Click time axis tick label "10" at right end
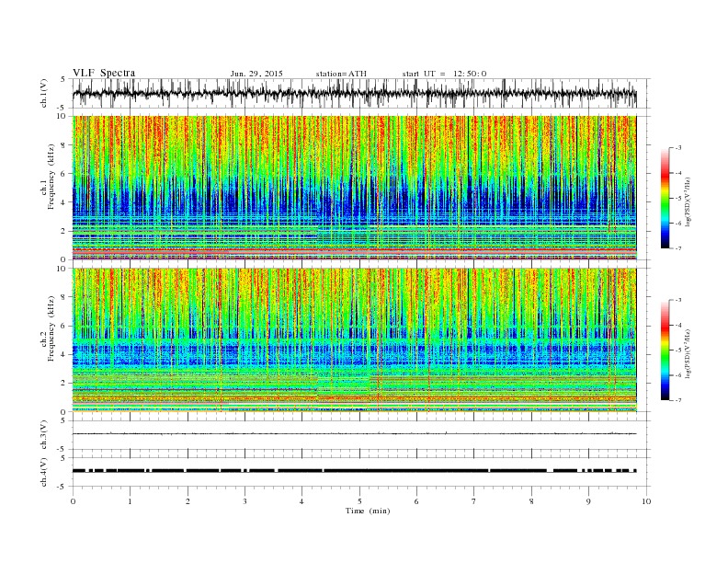Viewport: 728px width, 563px height. 646,501
